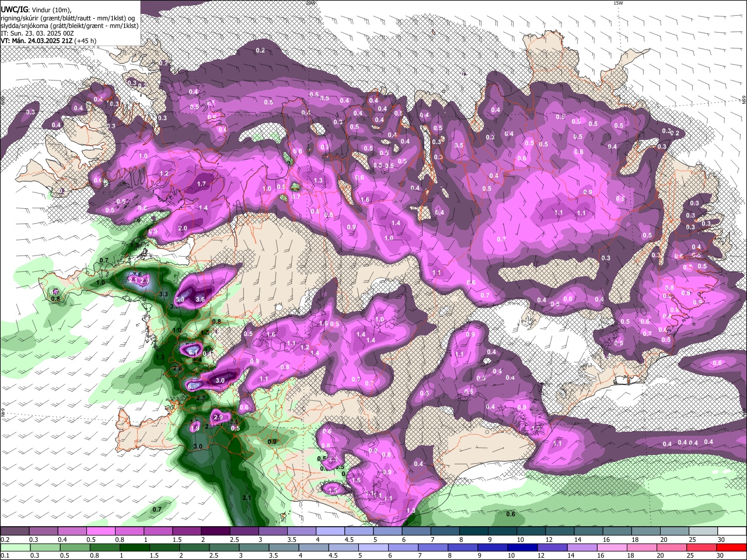Pick the darkest purple upper swatch for 2–2.5
Image resolution: width=747 pixels, height=560 pixels.
click(x=215, y=531)
